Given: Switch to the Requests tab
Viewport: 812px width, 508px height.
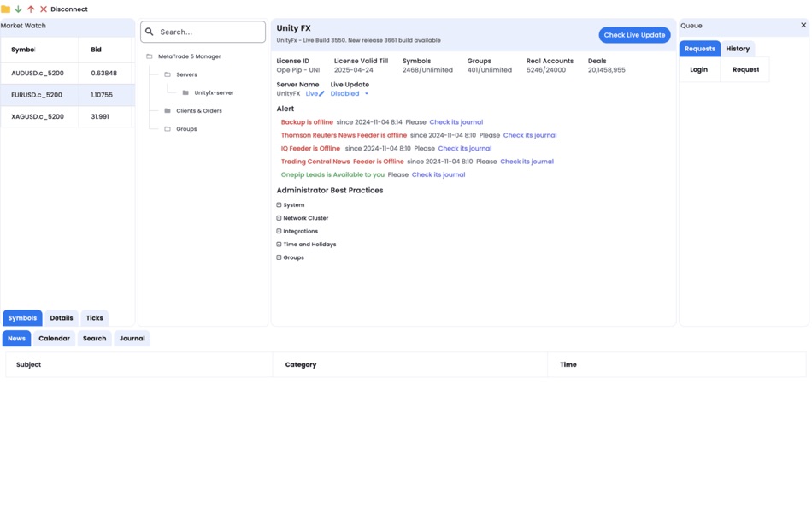Looking at the screenshot, I should pyautogui.click(x=700, y=49).
